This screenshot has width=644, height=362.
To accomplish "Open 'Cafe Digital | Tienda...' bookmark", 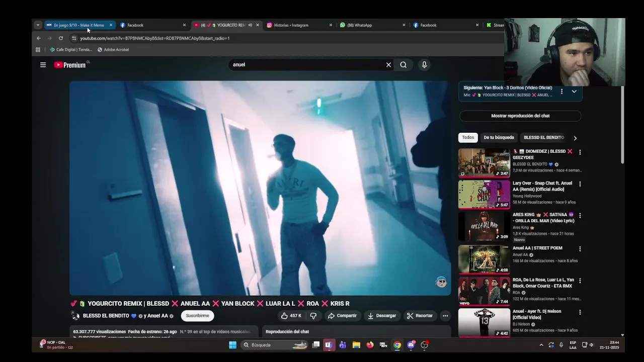I will click(x=71, y=50).
